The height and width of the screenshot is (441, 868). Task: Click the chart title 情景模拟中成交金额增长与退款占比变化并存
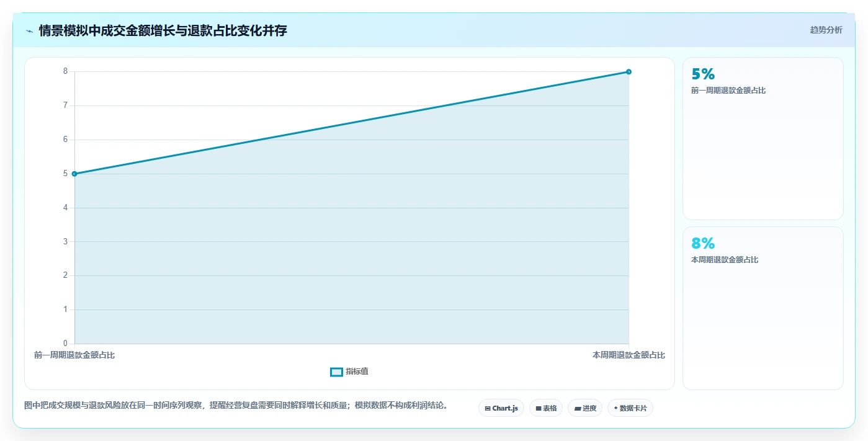(x=163, y=30)
